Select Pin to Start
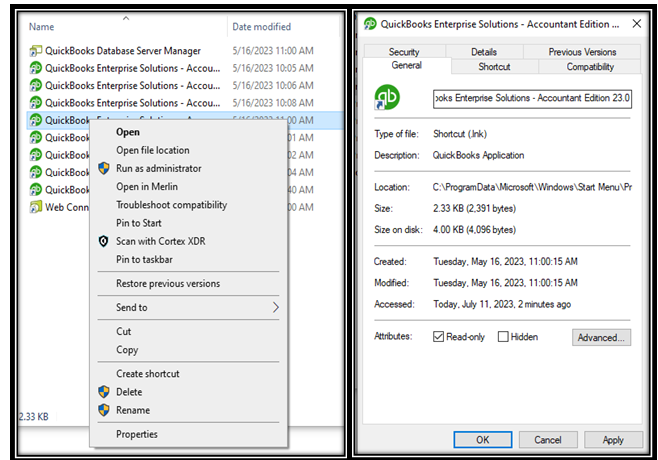 139,223
